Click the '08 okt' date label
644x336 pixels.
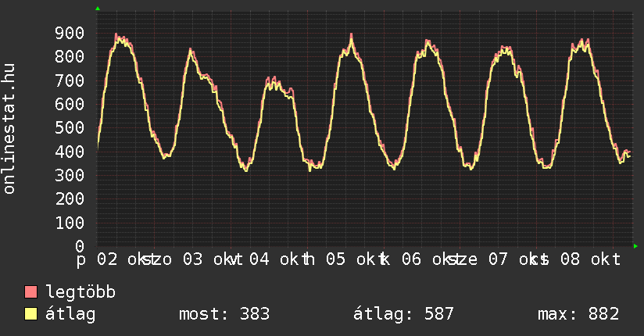(x=591, y=259)
